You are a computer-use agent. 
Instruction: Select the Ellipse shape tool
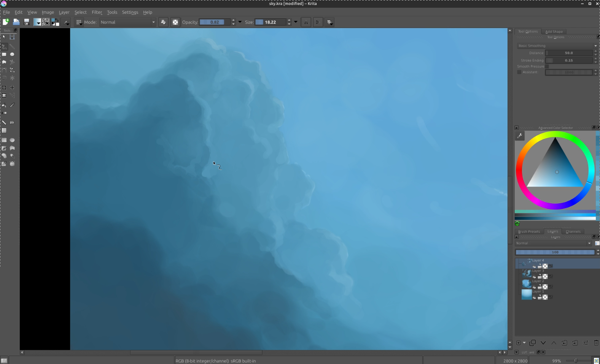coord(12,54)
